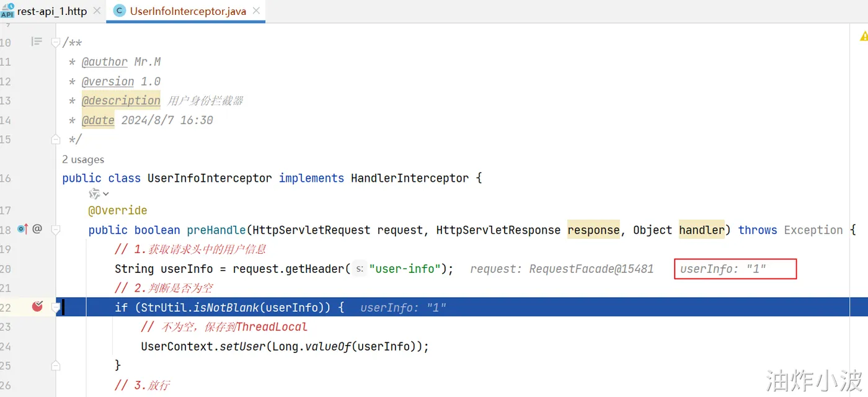Toggle rendered view for the Javadoc comment
The width and height of the screenshot is (868, 397).
pos(37,42)
